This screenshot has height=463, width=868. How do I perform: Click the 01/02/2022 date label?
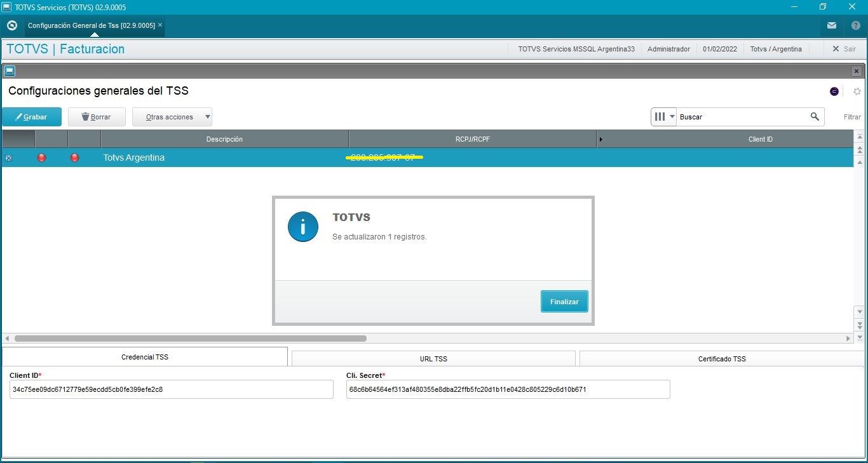pyautogui.click(x=720, y=49)
